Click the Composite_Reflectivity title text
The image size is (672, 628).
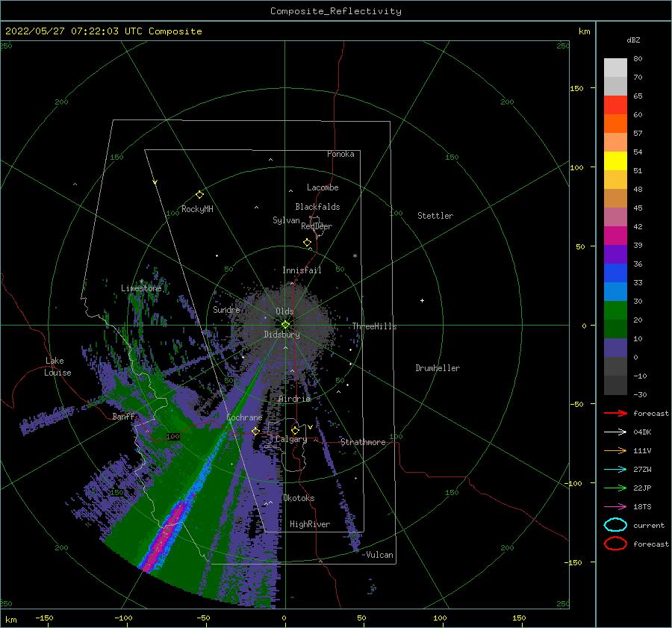coord(335,11)
